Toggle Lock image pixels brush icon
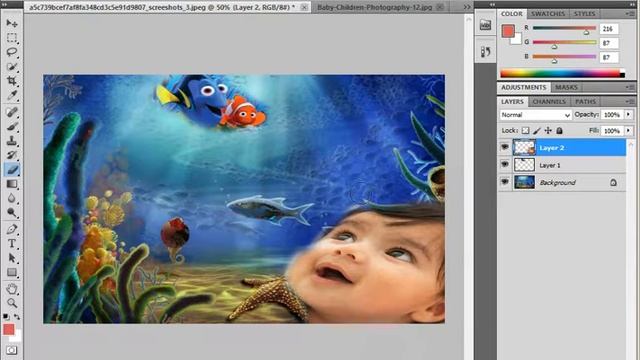640x360 pixels. [537, 131]
